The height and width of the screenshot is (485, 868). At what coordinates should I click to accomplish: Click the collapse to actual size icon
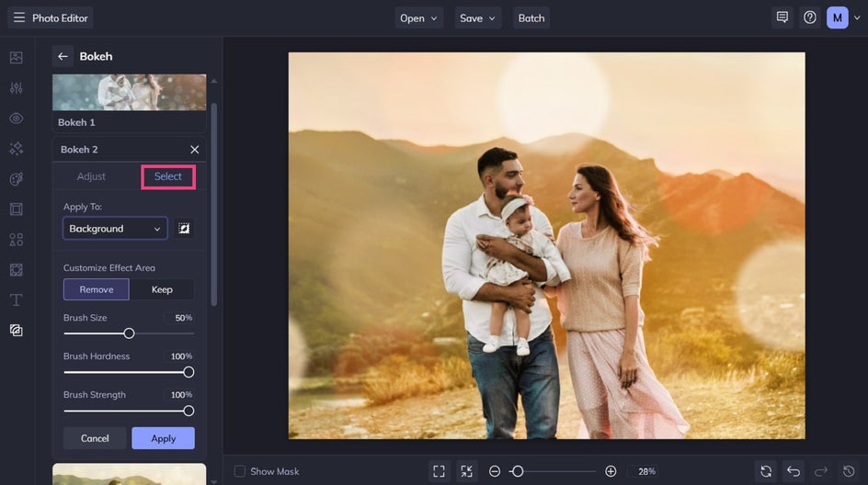tap(467, 471)
